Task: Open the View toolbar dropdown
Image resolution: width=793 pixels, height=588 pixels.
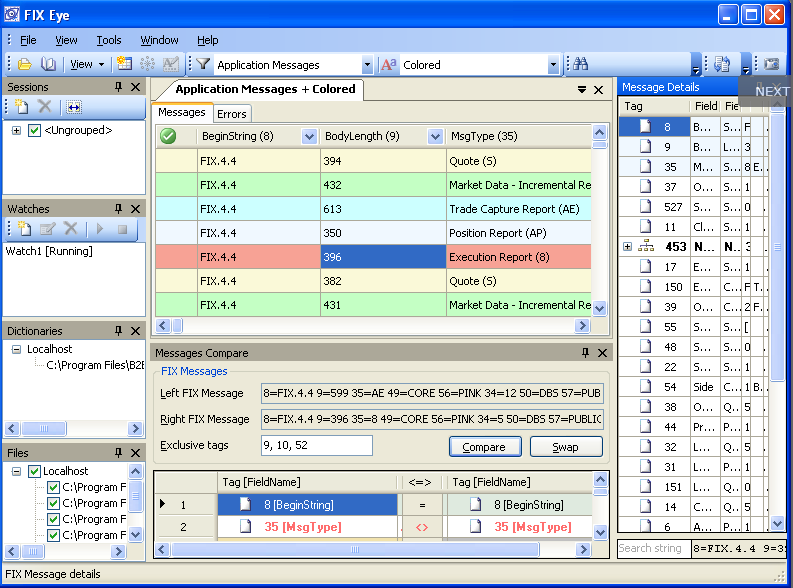Action: [87, 64]
